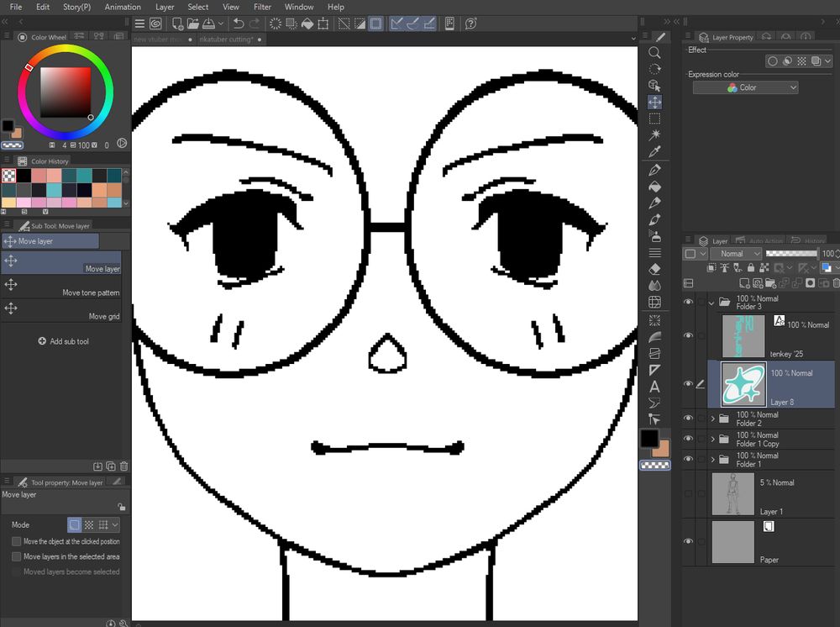Open the File menu
Image resolution: width=840 pixels, height=627 pixels.
[16, 7]
